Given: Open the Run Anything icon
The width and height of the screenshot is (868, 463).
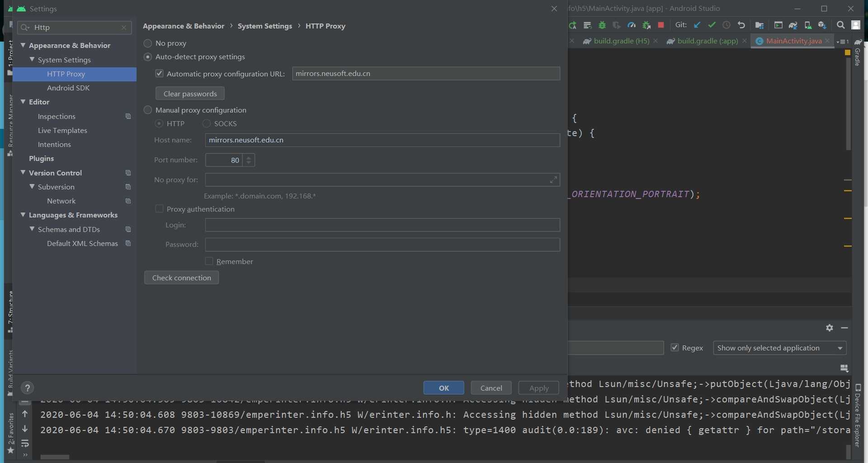Looking at the screenshot, I should point(778,25).
